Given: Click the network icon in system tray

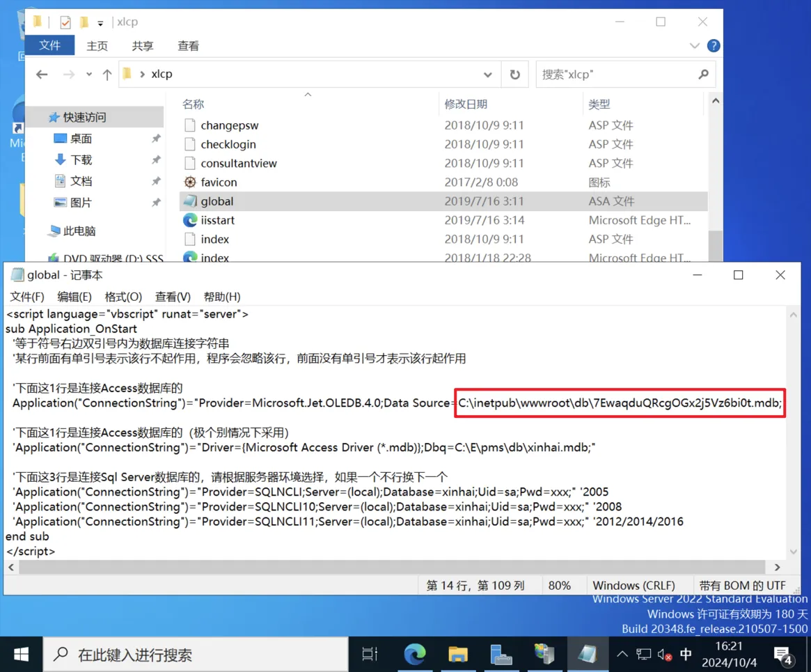Looking at the screenshot, I should pyautogui.click(x=643, y=655).
